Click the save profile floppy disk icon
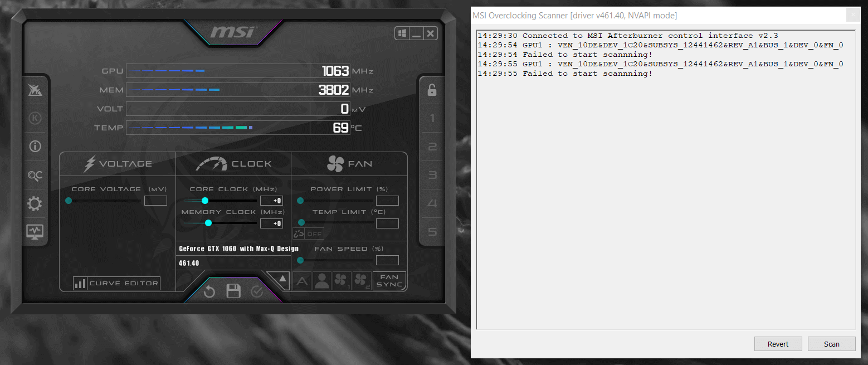This screenshot has width=868, height=365. coord(233,291)
